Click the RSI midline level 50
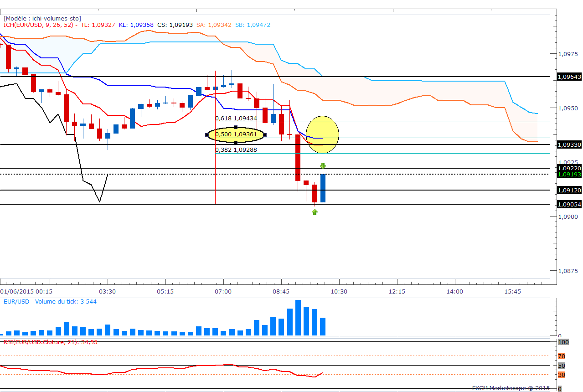583x392 pixels. click(562, 366)
